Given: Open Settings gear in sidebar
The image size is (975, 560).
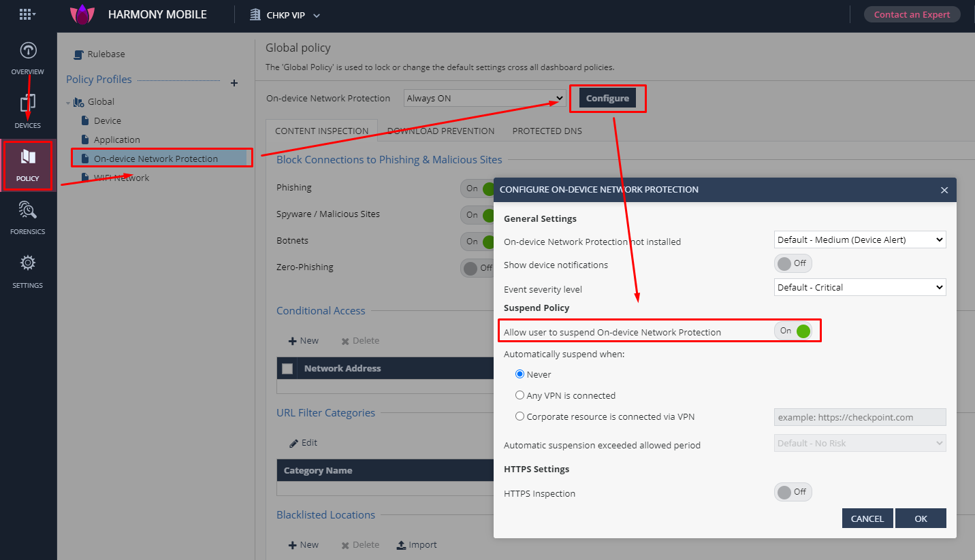Looking at the screenshot, I should (x=27, y=271).
